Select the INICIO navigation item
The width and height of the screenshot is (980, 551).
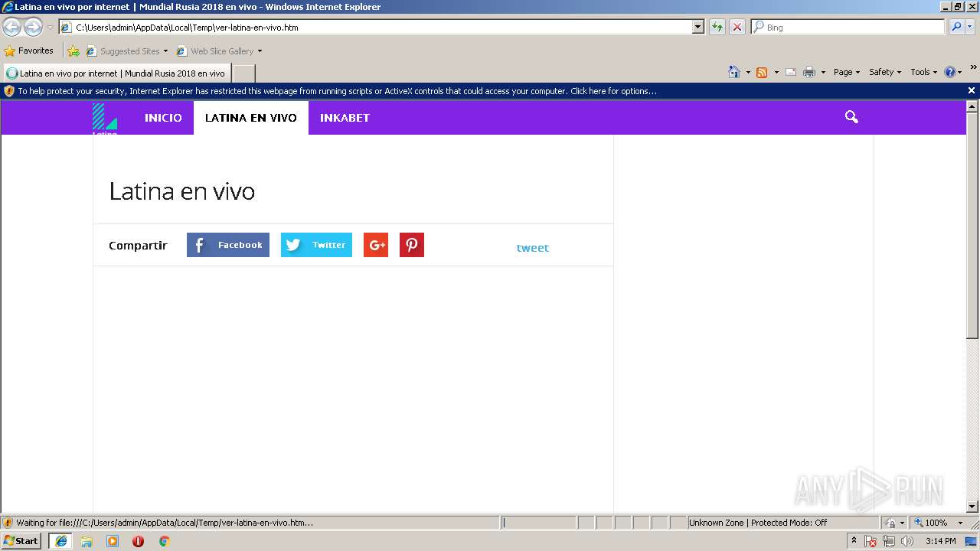(163, 118)
